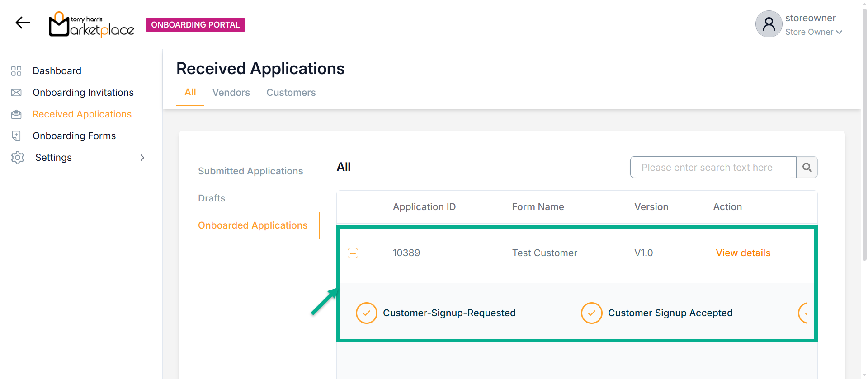Click the back arrow icon
This screenshot has height=379, width=868.
(x=23, y=23)
